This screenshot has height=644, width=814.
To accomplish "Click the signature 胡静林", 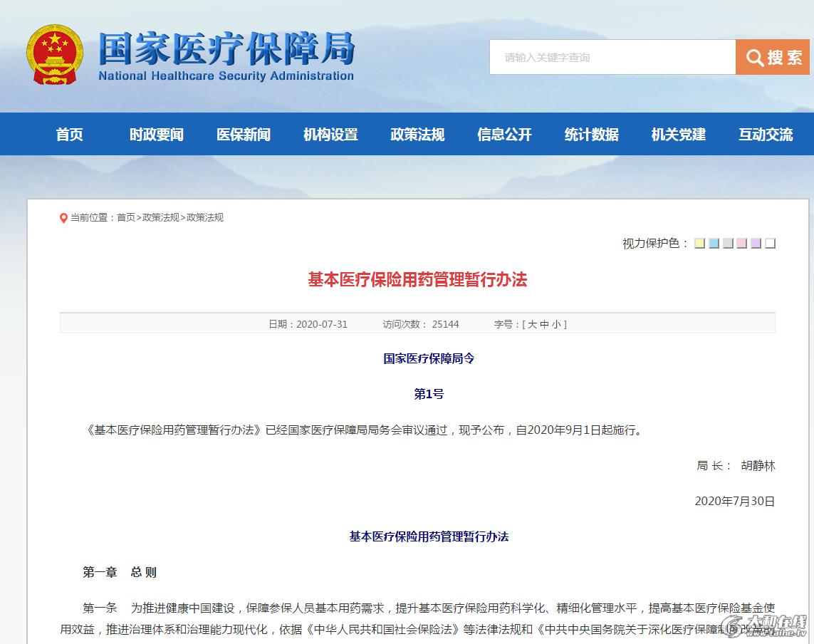I will 758,466.
